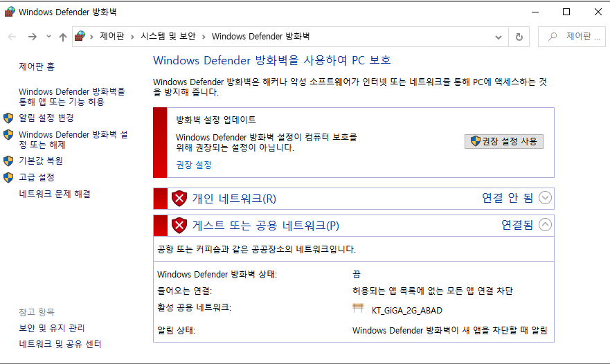Open Windows Defender 방화벽 설정 또는 해제 link
The height and width of the screenshot is (364, 610).
pyautogui.click(x=73, y=139)
